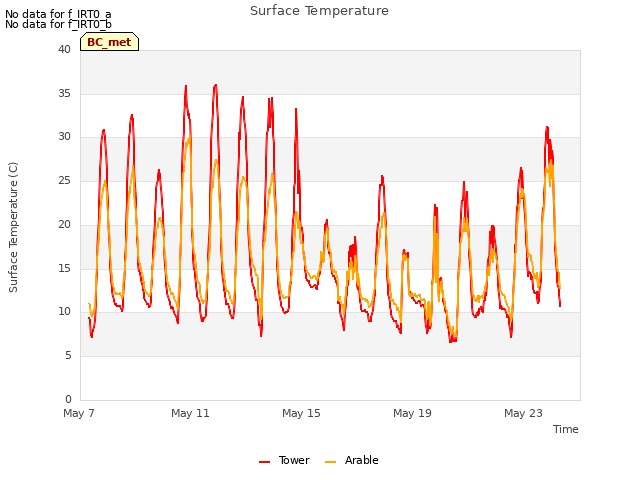This screenshot has width=640, height=480.
Task: Click the Surface Temperature (C) y-axis title
Action: 13,227
